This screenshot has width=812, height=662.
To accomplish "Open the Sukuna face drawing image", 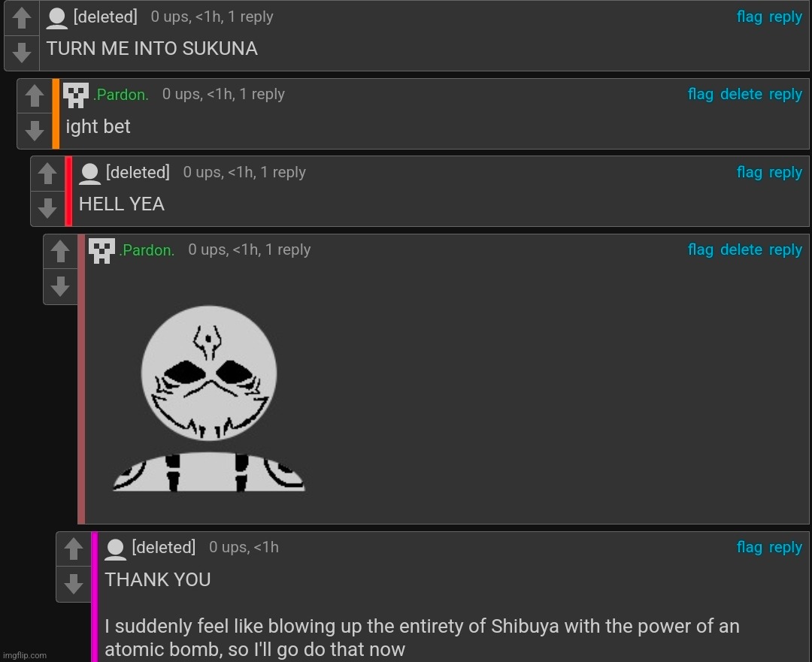I will click(209, 398).
